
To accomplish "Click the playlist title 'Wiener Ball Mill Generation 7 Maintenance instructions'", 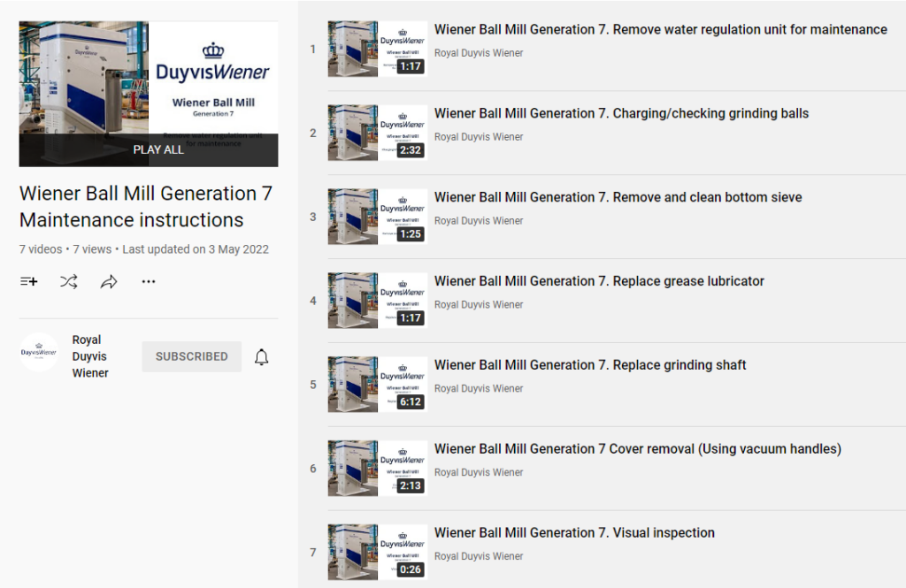I will tap(146, 206).
